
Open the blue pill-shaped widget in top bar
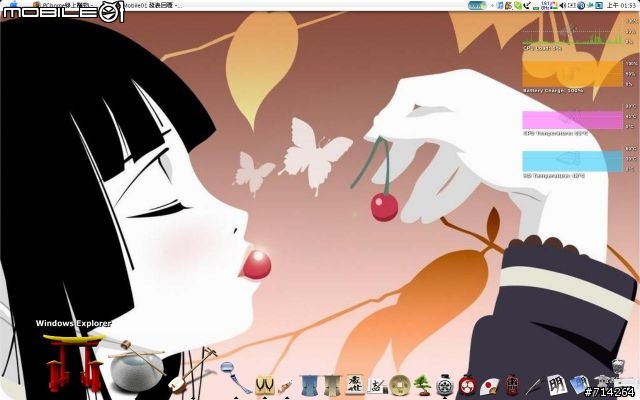(477, 5)
